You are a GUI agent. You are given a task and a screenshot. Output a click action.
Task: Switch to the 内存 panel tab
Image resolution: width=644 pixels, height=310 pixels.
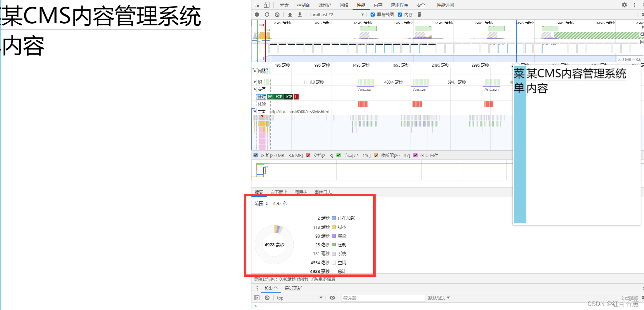[378, 5]
